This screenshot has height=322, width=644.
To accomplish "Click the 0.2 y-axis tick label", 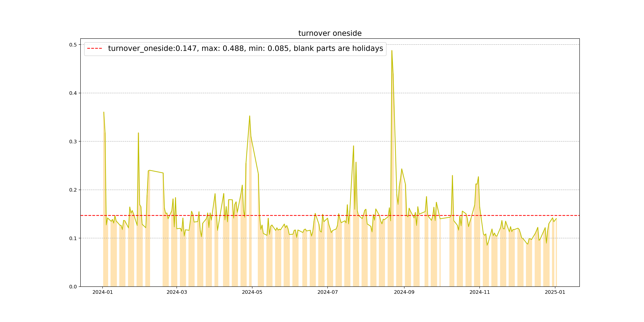I will pyautogui.click(x=73, y=190).
